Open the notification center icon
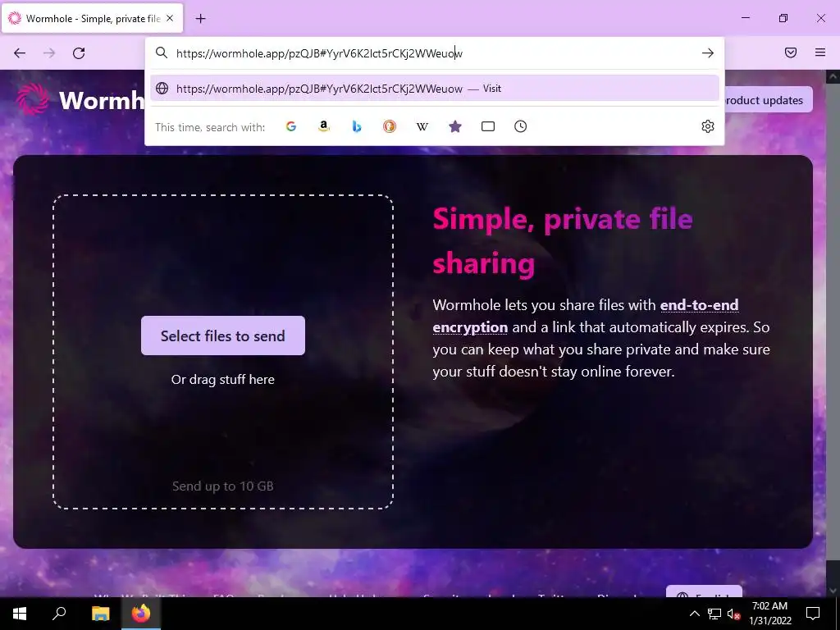The image size is (840, 630). (x=813, y=614)
